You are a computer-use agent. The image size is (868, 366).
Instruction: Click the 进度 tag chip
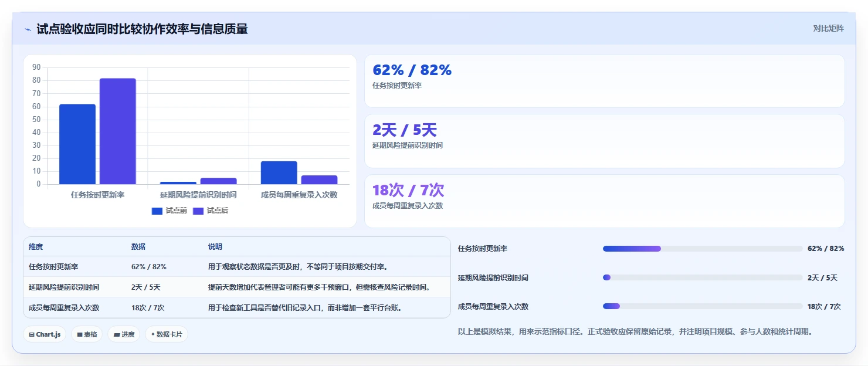tap(124, 334)
